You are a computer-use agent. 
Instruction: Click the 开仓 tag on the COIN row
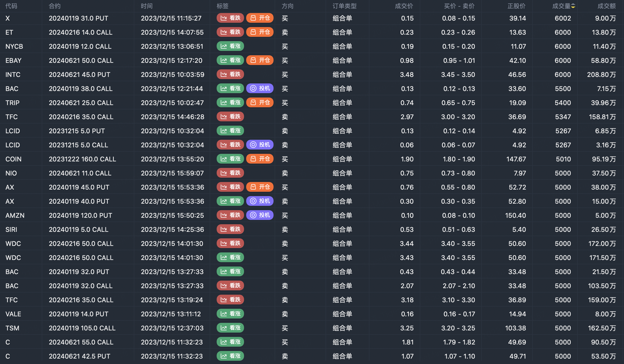pyautogui.click(x=260, y=159)
